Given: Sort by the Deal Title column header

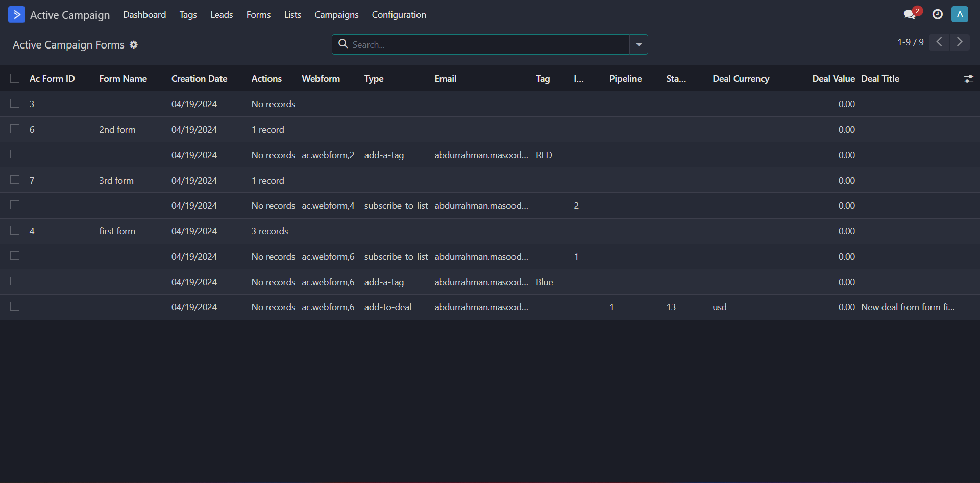Looking at the screenshot, I should tap(880, 79).
